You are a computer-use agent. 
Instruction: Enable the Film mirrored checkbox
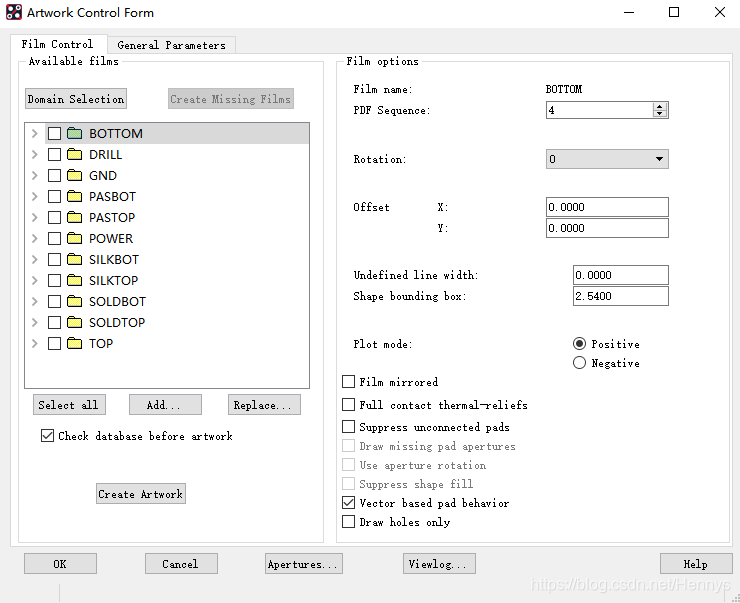[x=349, y=382]
